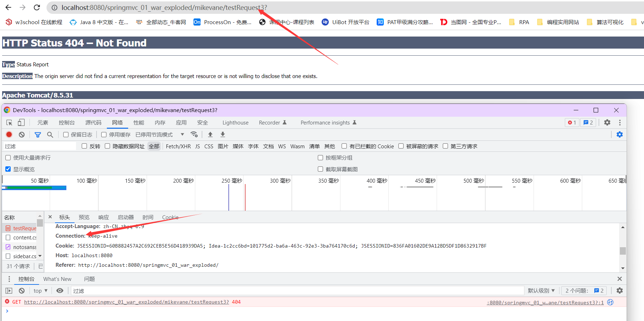Image resolution: width=644 pixels, height=321 pixels.
Task: Open the Lighthouse tab
Action: pos(235,122)
